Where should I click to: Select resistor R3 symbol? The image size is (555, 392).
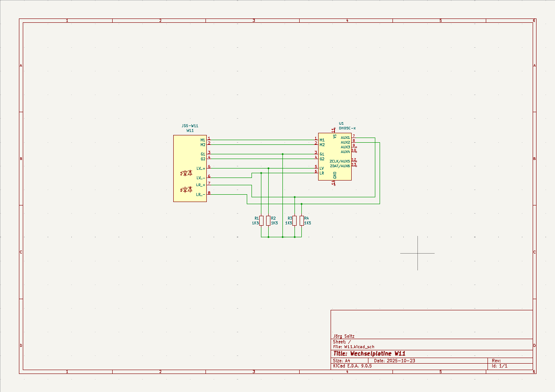(294, 220)
